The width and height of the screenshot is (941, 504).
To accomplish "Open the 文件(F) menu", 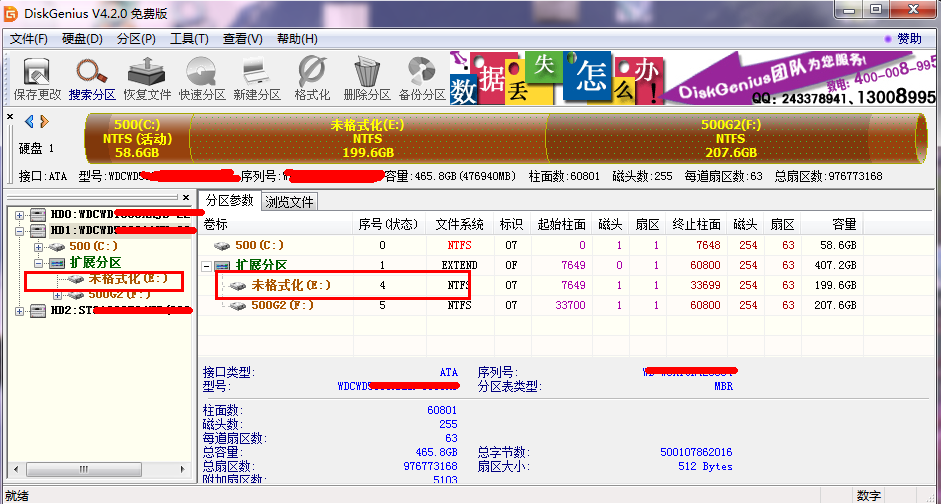I will coord(29,39).
